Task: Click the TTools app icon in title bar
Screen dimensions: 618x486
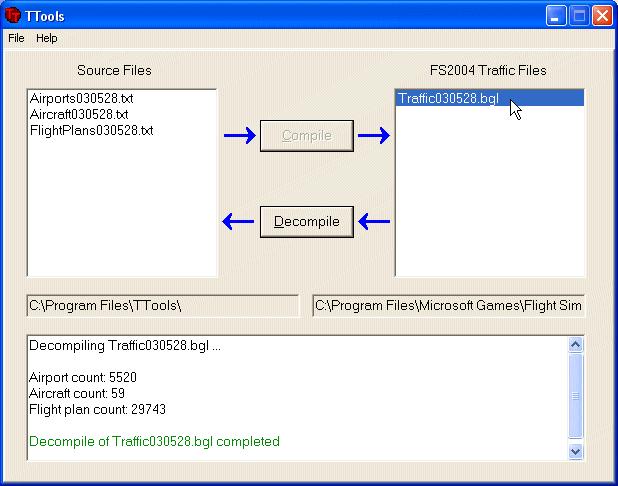Action: [x=13, y=16]
